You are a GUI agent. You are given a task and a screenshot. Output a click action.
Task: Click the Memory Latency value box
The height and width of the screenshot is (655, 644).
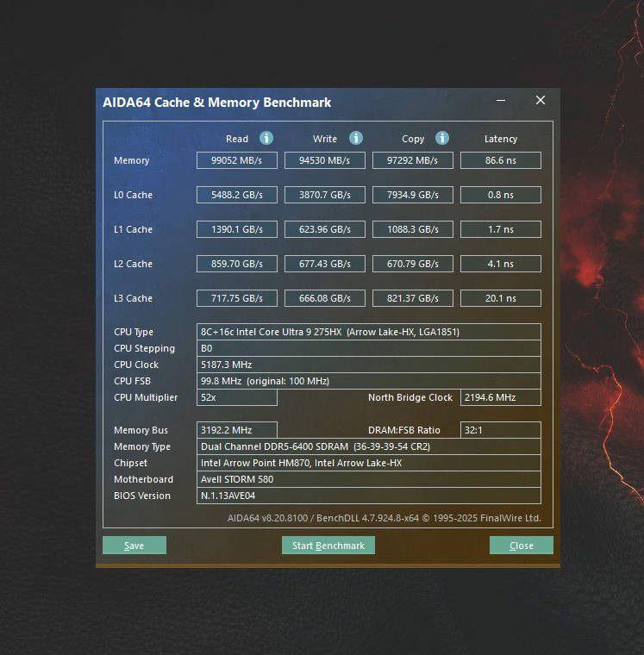[x=501, y=160]
